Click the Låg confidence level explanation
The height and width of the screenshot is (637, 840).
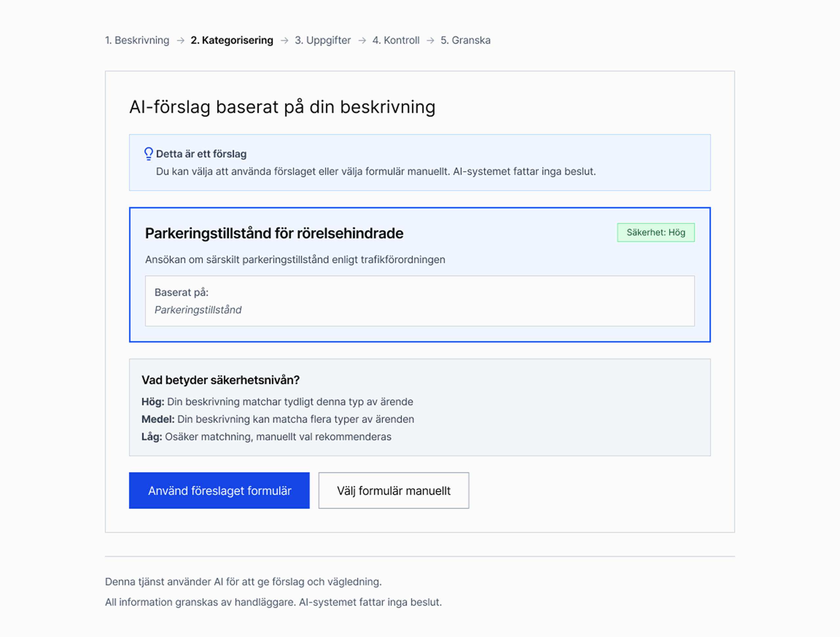point(266,437)
